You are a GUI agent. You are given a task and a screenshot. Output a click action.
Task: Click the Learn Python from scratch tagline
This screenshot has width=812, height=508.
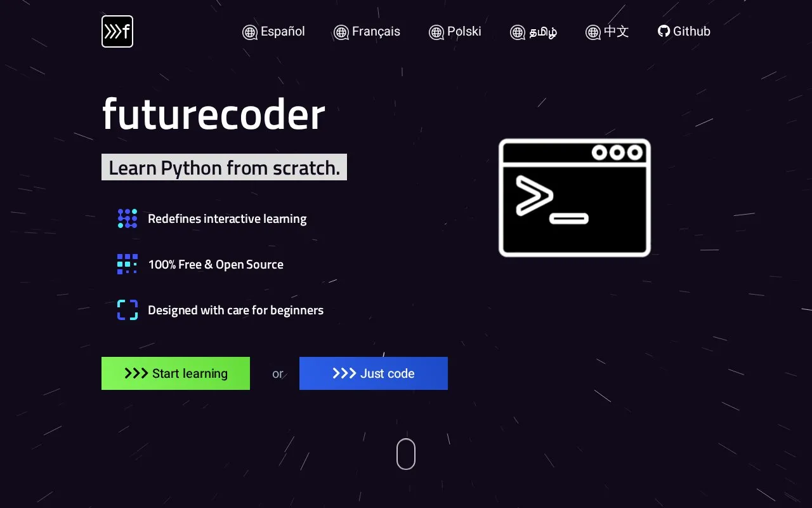[224, 167]
